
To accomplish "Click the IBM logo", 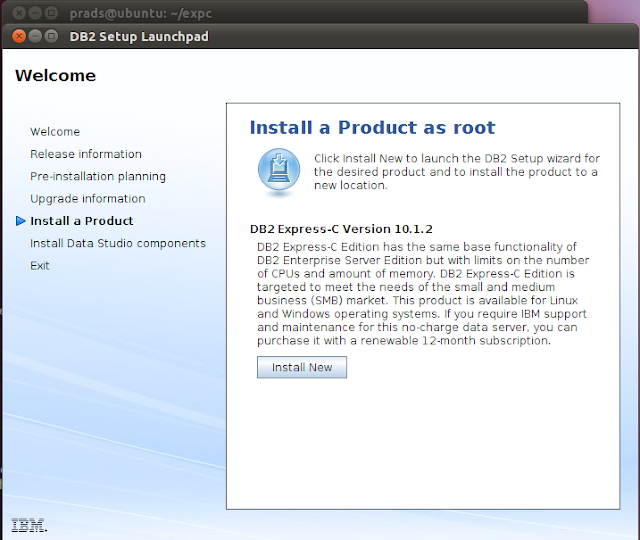I will (29, 525).
